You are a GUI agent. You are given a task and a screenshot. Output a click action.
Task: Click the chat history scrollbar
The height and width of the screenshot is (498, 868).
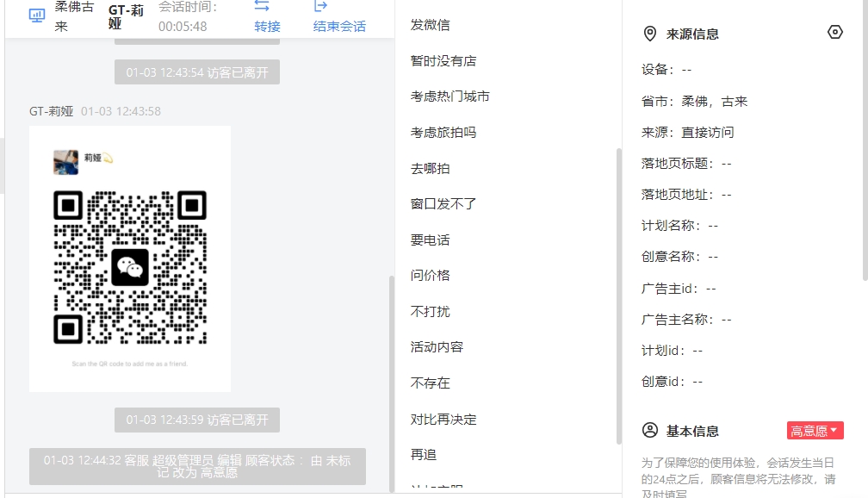[392, 383]
